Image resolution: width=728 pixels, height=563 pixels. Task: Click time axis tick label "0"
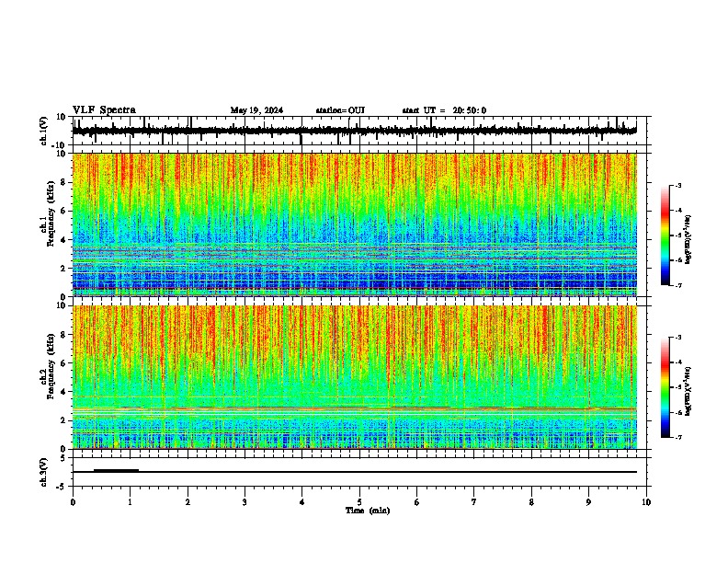(73, 502)
